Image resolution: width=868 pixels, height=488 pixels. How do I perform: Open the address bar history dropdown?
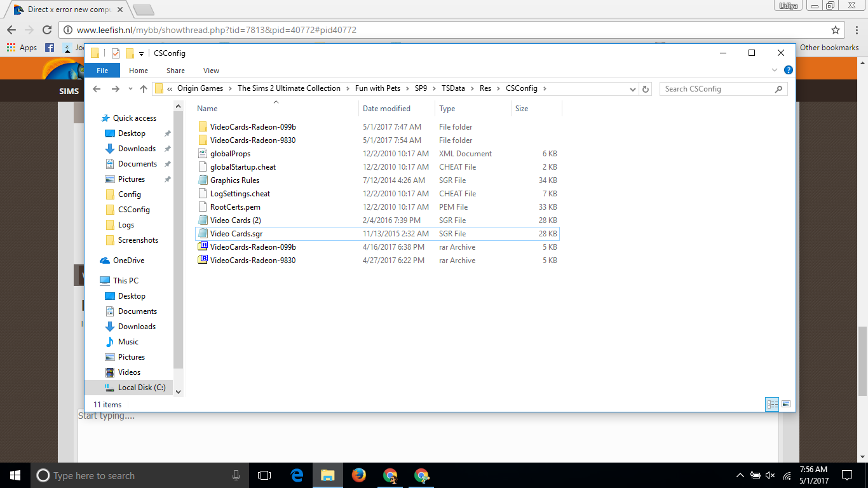coord(633,89)
